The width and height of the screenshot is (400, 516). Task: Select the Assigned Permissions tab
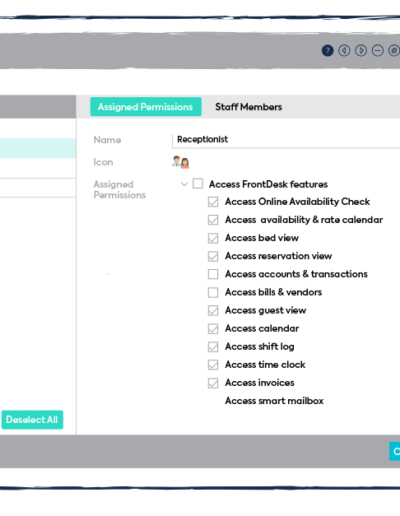(x=146, y=107)
